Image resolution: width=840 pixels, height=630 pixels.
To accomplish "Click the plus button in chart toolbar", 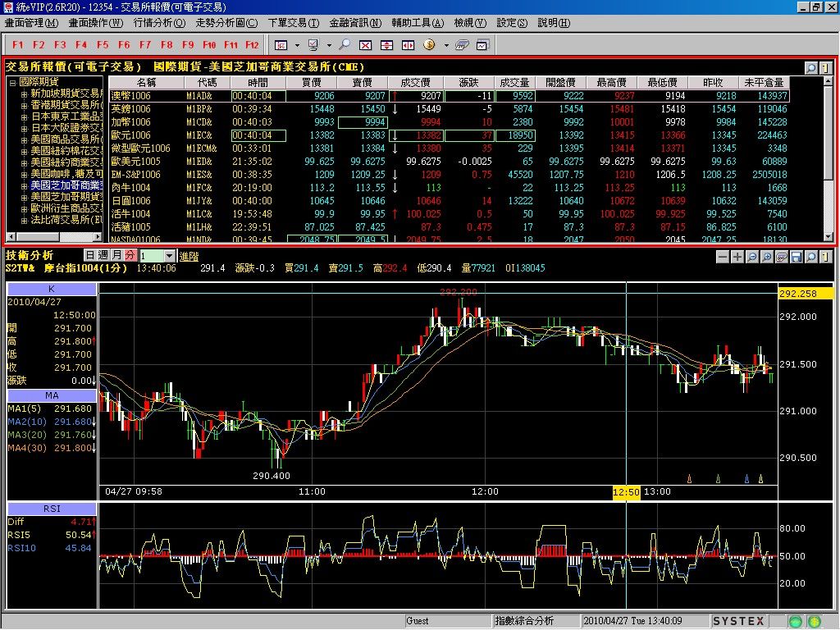I will coord(737,257).
